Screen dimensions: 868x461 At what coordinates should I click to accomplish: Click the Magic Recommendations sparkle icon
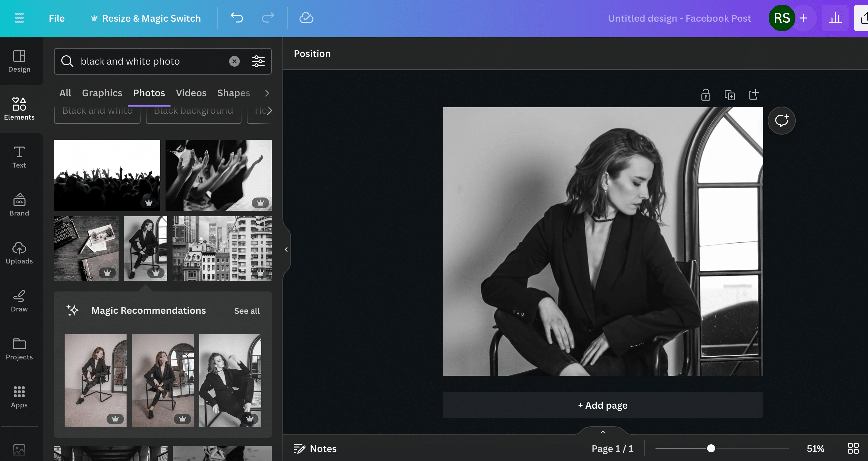point(73,310)
